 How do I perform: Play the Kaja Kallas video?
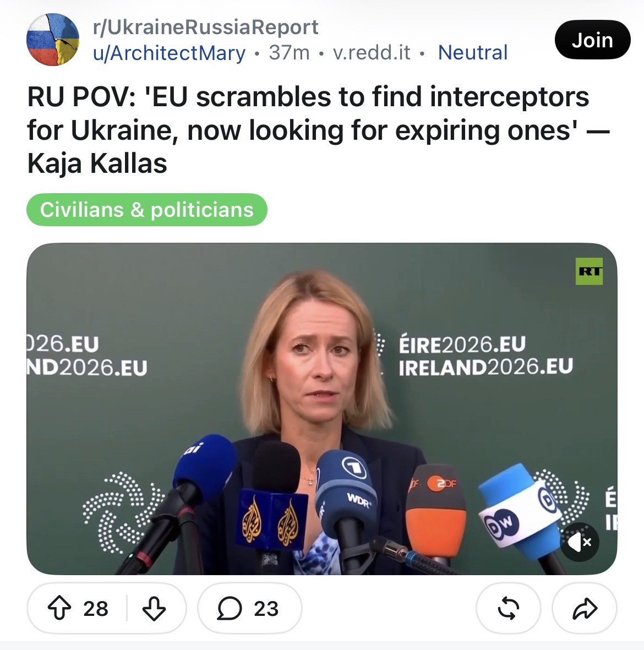pos(322,409)
